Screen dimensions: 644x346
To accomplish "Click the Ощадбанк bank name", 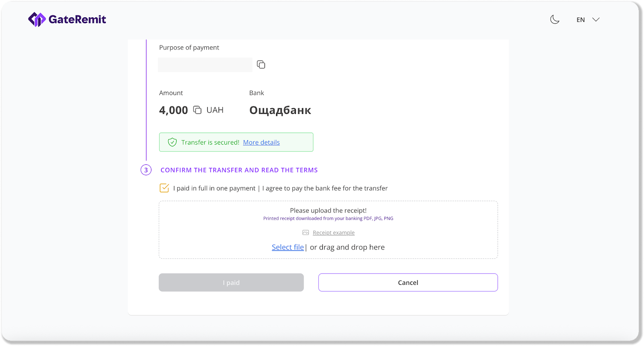I will (x=280, y=110).
